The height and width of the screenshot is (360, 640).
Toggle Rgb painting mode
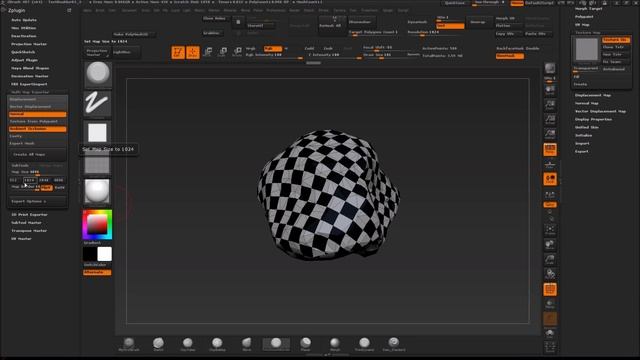click(273, 49)
